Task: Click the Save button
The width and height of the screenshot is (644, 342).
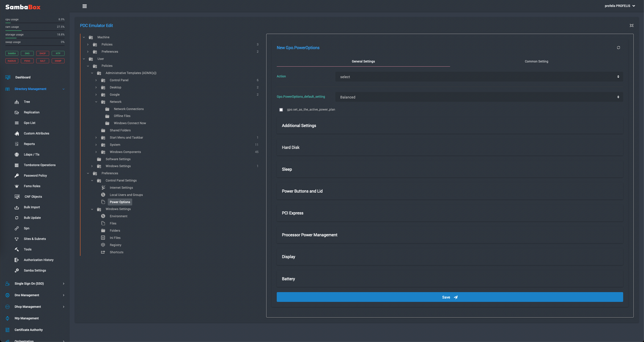Action: point(450,297)
